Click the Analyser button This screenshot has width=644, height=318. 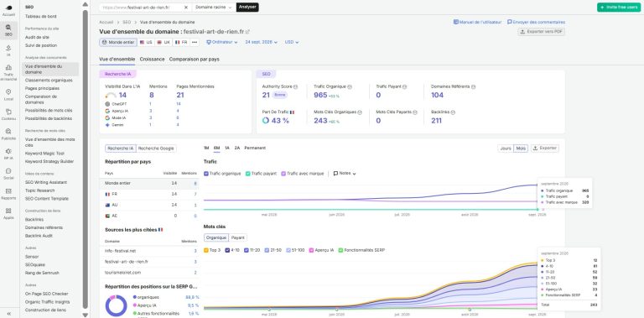point(247,8)
